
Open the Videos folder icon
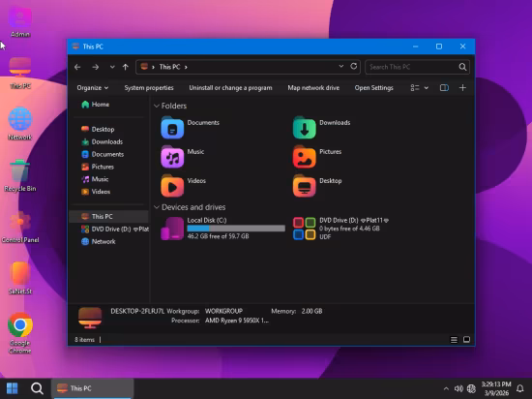click(172, 186)
